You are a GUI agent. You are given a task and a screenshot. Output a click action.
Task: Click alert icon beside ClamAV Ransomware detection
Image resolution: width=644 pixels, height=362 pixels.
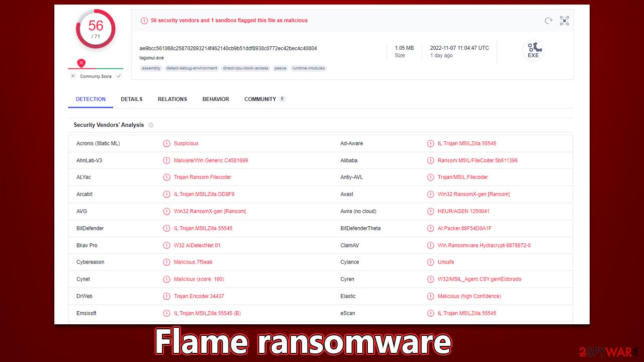[x=431, y=245]
